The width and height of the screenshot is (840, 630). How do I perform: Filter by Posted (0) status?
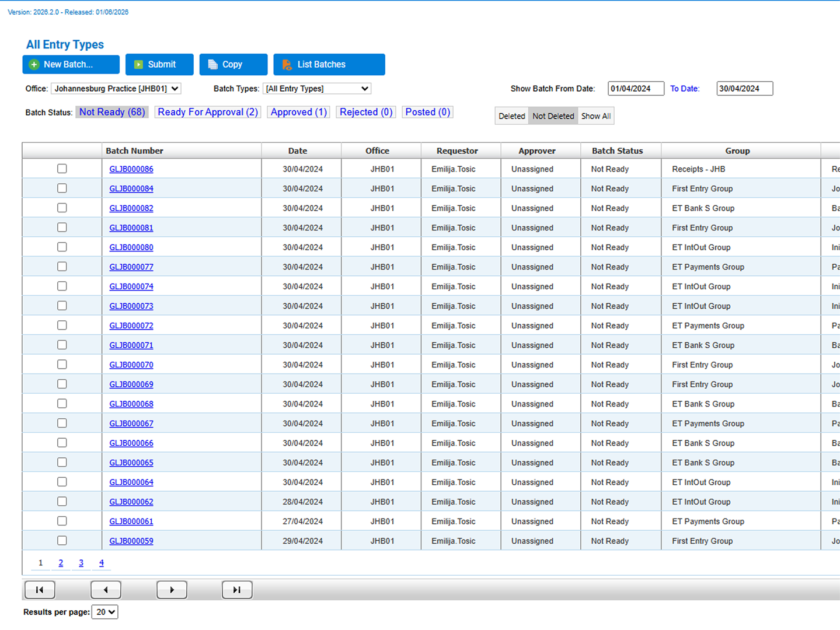428,112
